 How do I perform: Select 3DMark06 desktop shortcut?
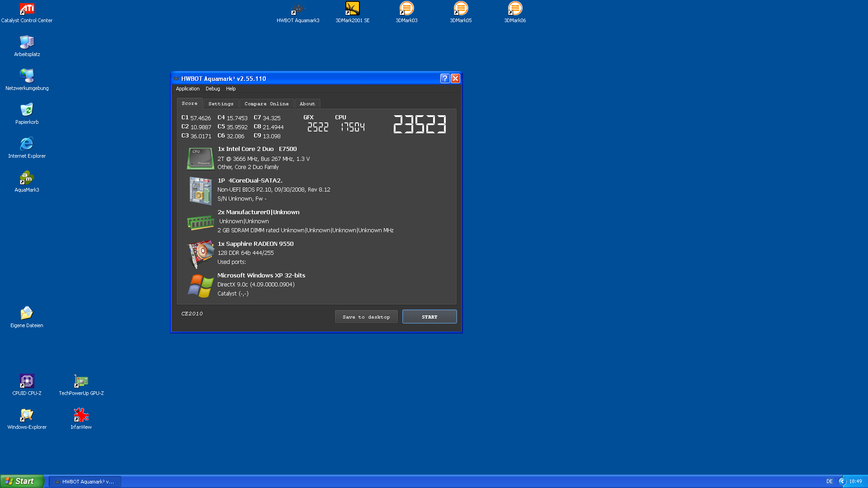pyautogui.click(x=515, y=13)
